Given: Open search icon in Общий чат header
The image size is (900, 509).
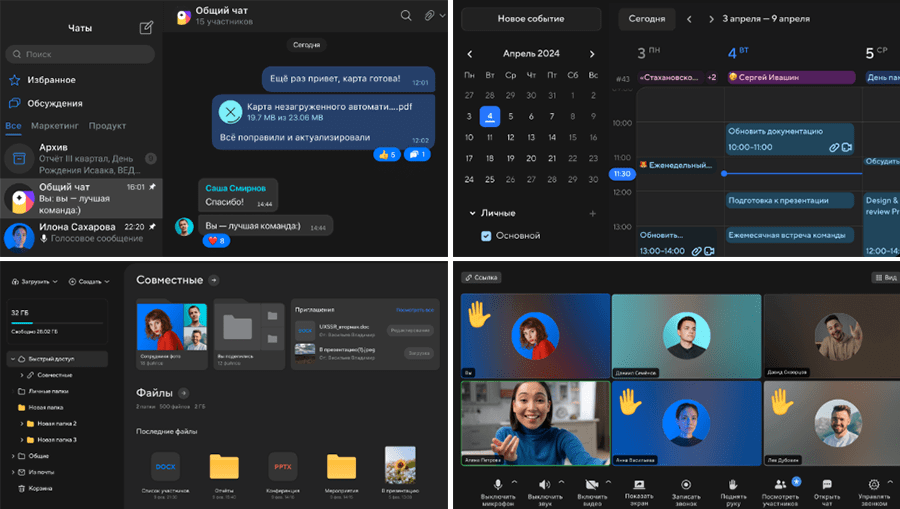Looking at the screenshot, I should pos(406,15).
